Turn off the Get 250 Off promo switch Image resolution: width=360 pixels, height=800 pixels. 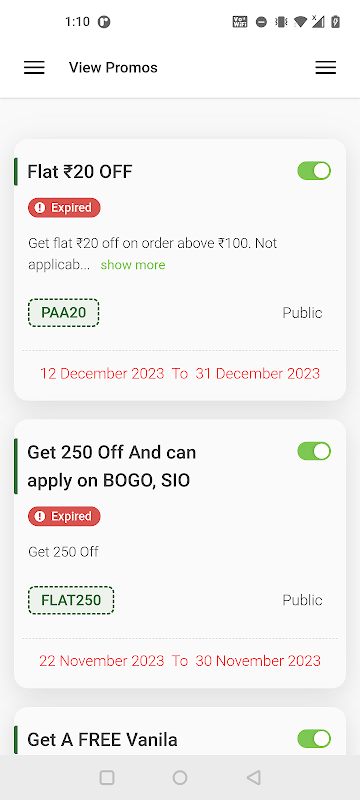coord(314,451)
